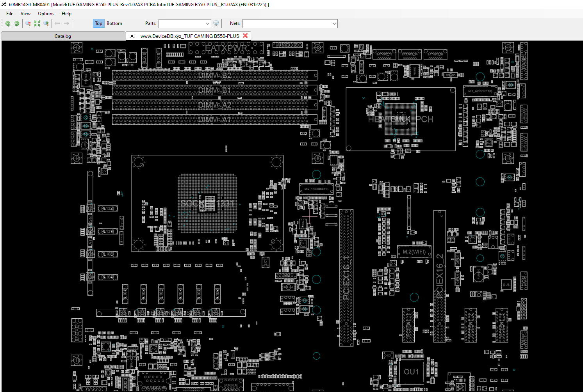
Task: Fit board to window with green arrows icon
Action: [37, 23]
